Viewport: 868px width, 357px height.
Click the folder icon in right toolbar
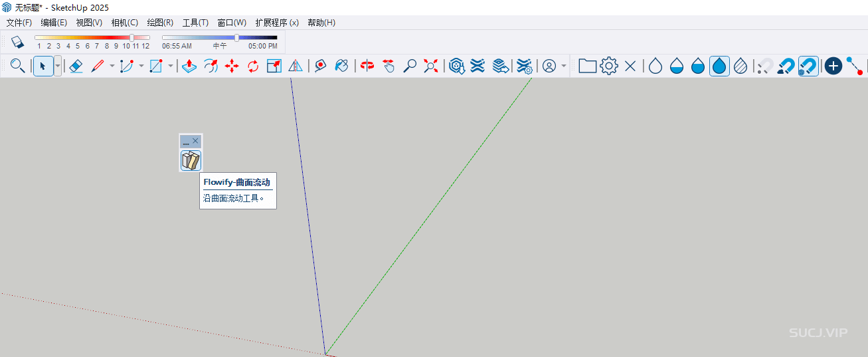[x=588, y=66]
